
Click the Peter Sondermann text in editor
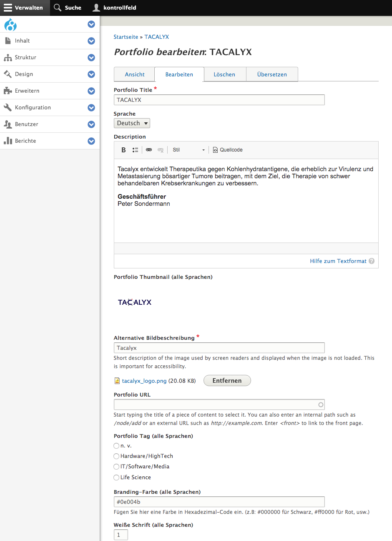point(144,204)
